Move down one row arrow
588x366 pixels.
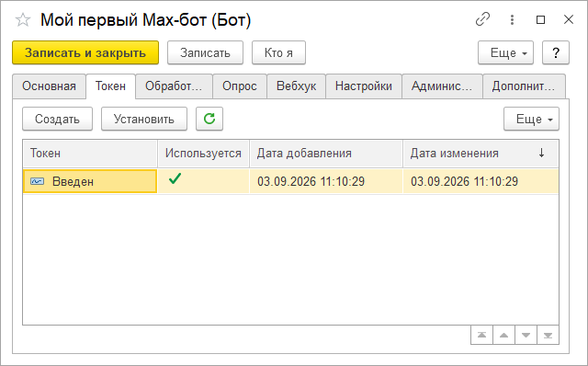point(526,336)
